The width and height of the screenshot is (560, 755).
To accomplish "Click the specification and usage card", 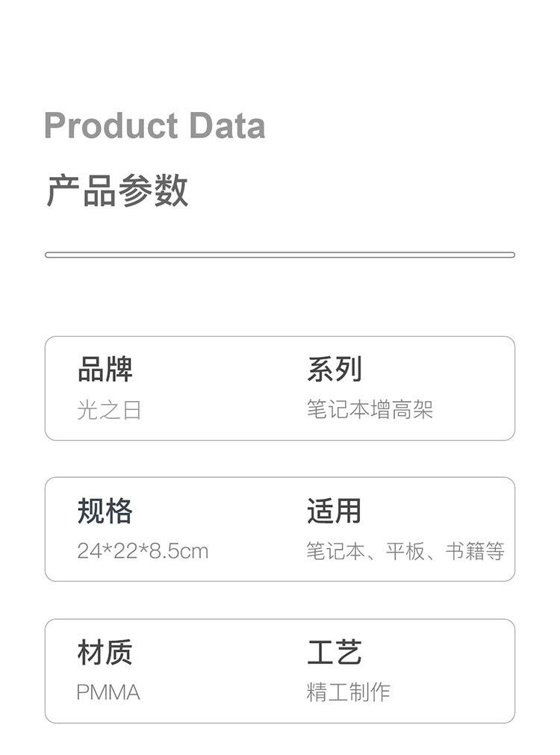I will click(280, 529).
